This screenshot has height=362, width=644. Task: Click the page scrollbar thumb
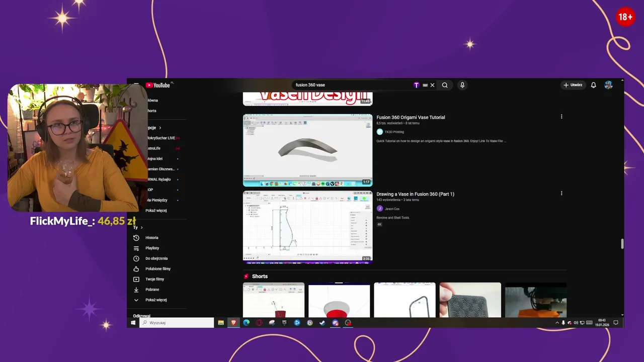pos(622,244)
